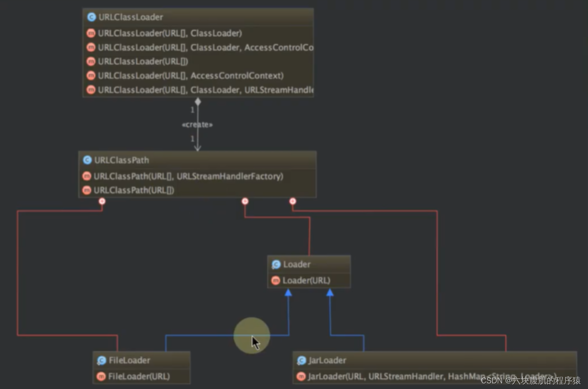
Task: Select the JarLoader class title
Action: pos(327,361)
